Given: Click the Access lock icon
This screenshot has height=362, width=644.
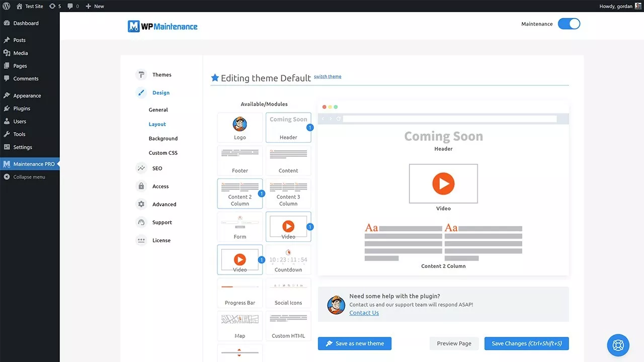Looking at the screenshot, I should pyautogui.click(x=141, y=187).
